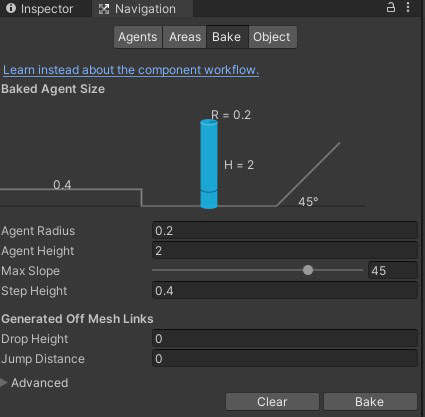Click the Max Slope value field

393,270
